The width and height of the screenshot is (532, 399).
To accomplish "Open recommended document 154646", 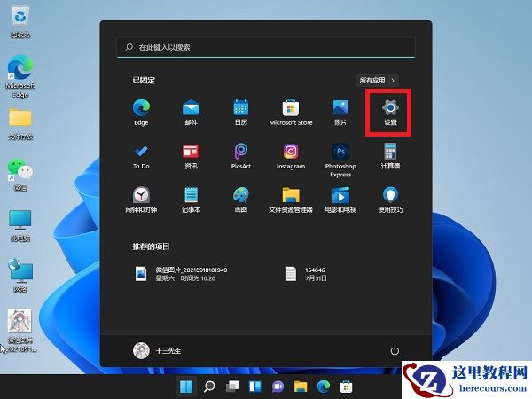I will click(305, 274).
